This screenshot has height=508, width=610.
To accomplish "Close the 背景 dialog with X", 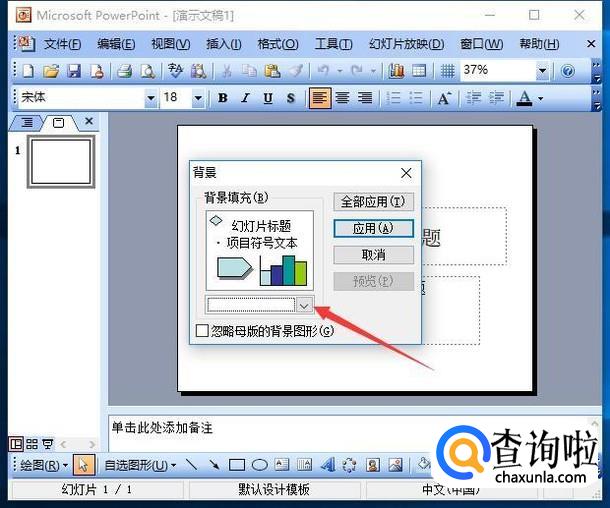I will (406, 173).
